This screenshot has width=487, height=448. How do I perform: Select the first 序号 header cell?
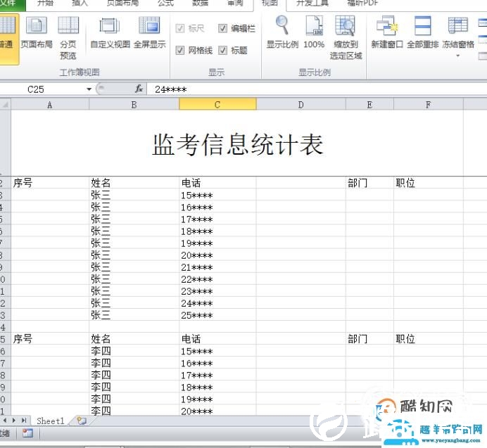tap(50, 183)
